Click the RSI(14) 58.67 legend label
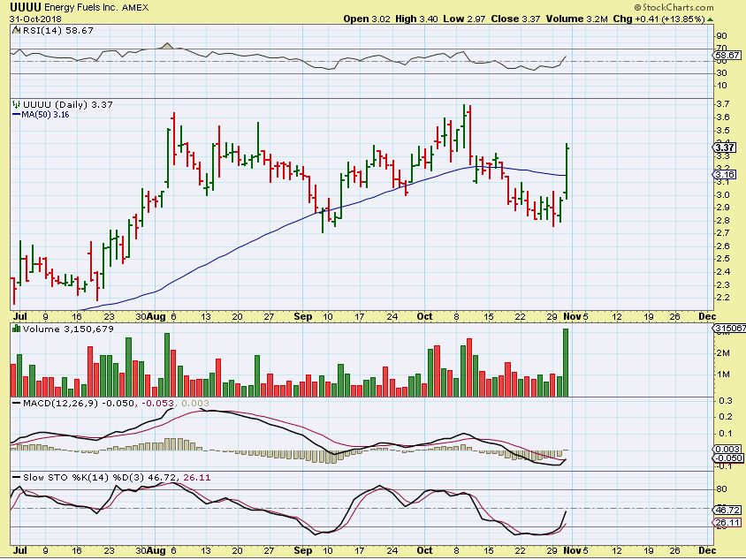 57,30
